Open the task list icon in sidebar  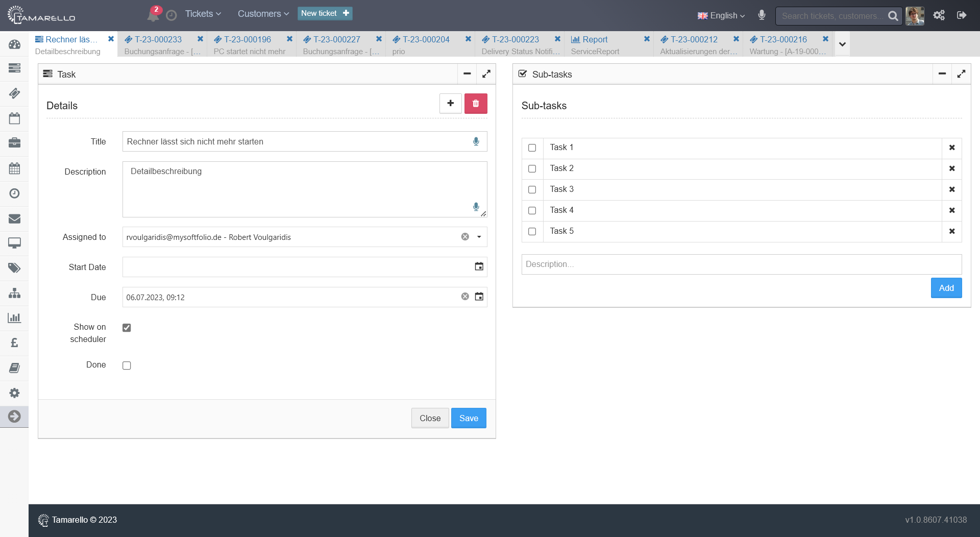[x=14, y=68]
